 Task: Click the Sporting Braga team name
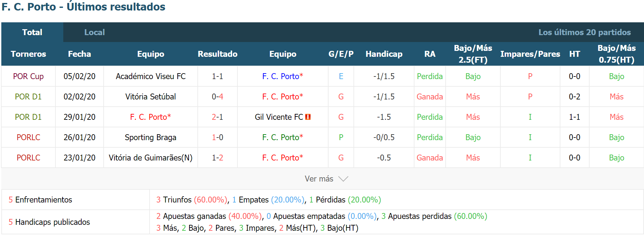tap(151, 137)
